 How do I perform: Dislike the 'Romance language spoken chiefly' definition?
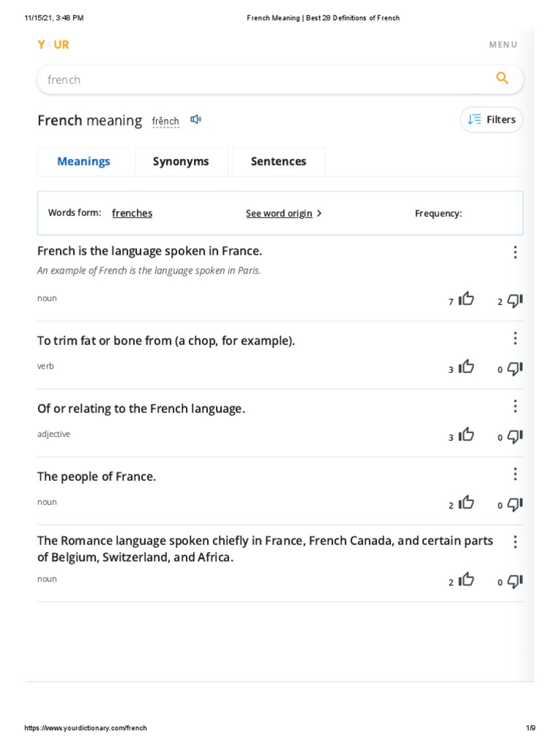pyautogui.click(x=515, y=581)
